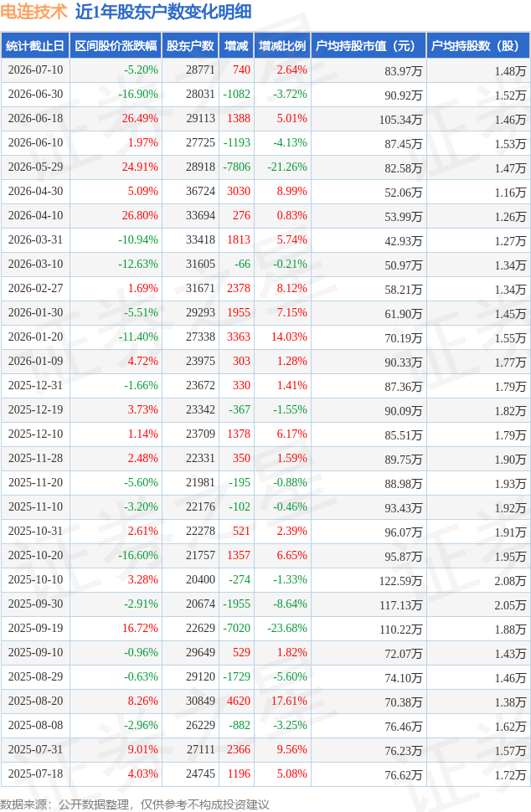Click the 区间股价涨跌幅 column header
531x812 pixels.
(116, 45)
